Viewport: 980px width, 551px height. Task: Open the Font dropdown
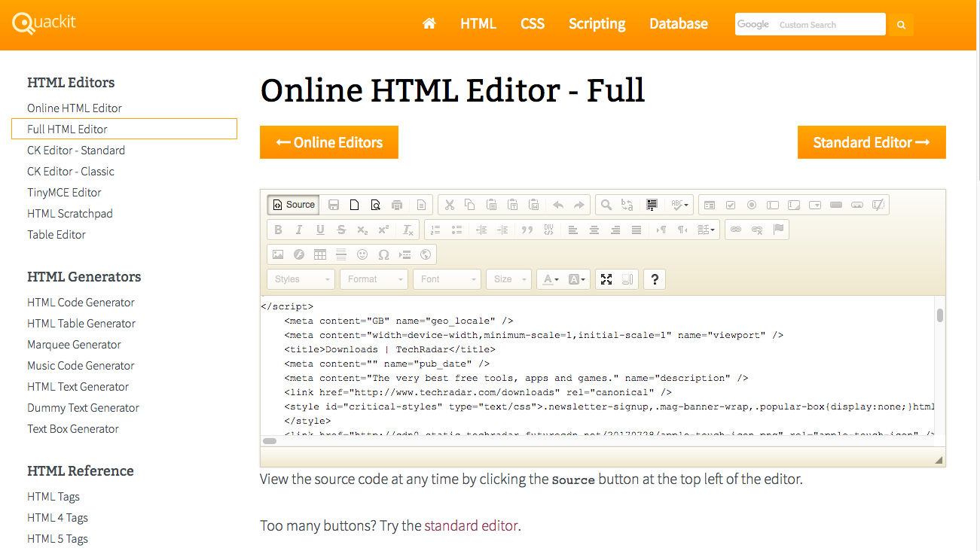[x=447, y=279]
